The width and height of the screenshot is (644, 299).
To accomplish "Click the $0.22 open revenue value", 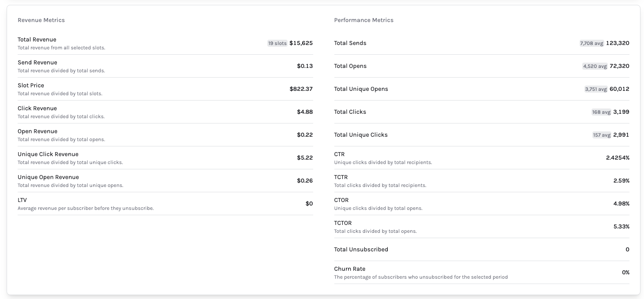I will (305, 135).
